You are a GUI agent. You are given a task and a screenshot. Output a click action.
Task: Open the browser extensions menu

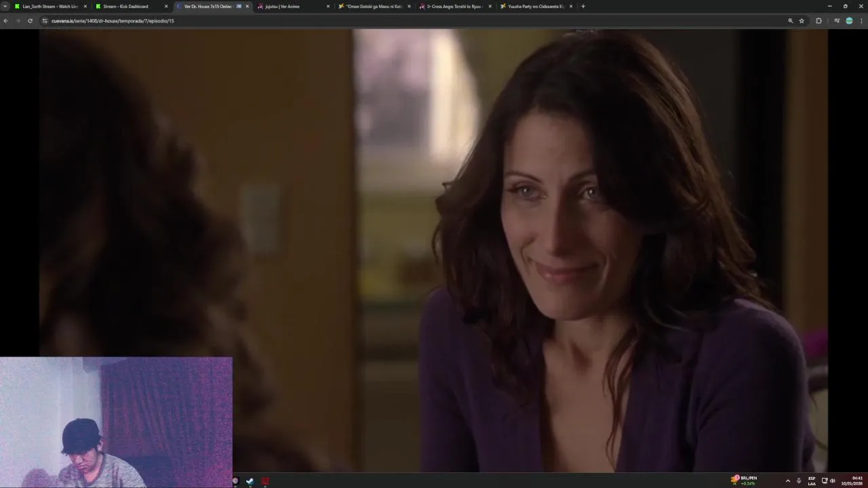[x=818, y=21]
